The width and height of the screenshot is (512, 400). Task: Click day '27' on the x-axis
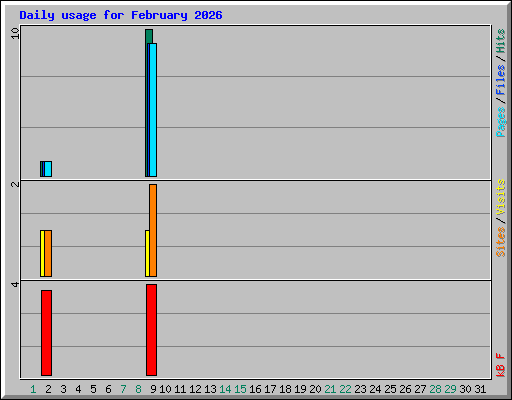click(x=420, y=389)
